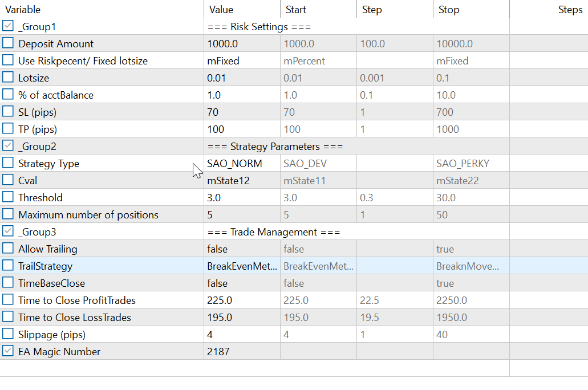
Task: Enable the Deposit Amount optimization checkbox
Action: coord(8,43)
